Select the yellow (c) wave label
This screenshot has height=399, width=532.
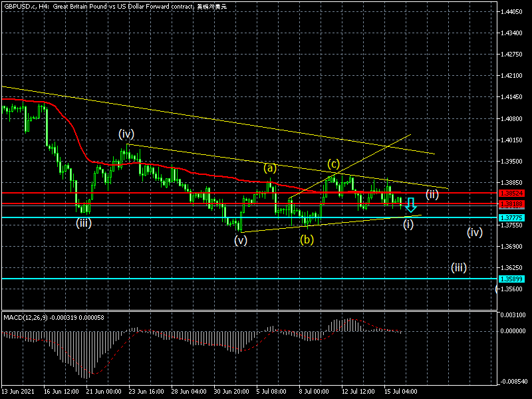coord(333,164)
